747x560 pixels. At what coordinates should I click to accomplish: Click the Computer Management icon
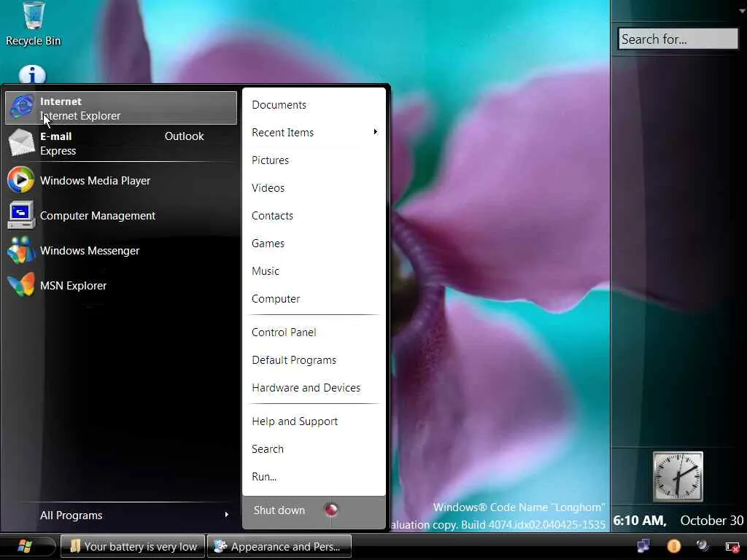click(x=21, y=215)
